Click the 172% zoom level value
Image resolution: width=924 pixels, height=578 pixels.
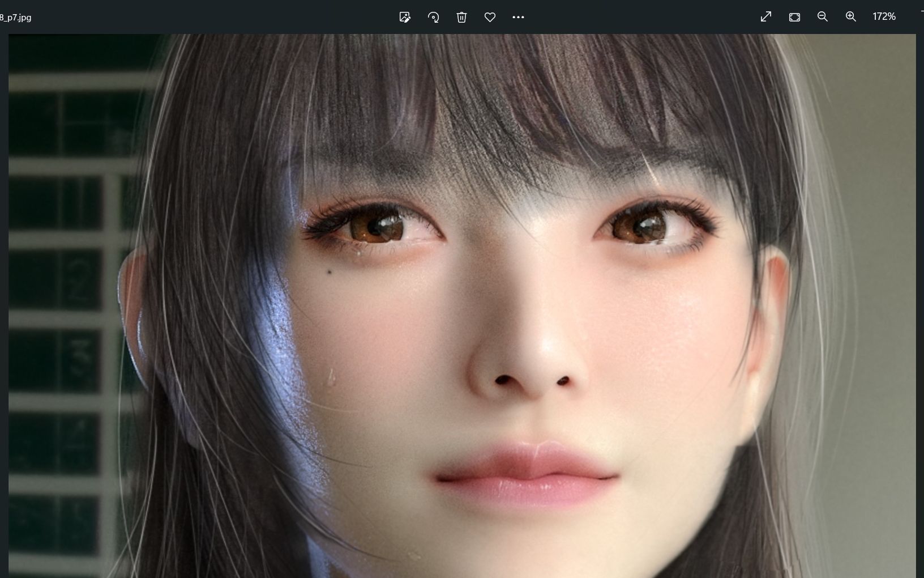click(884, 16)
